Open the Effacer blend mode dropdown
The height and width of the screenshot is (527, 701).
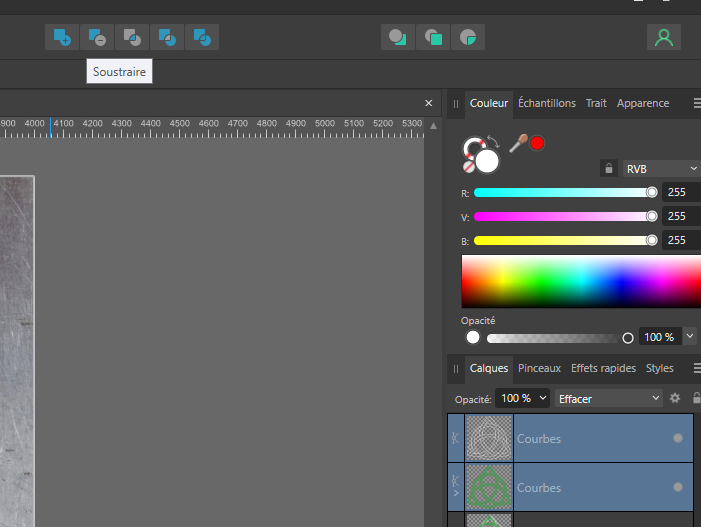pos(609,398)
